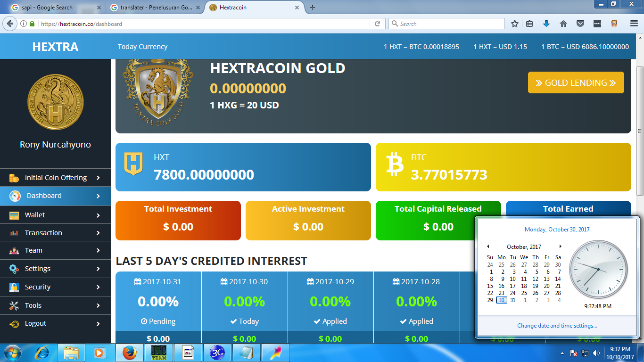Save the page to Pocket
Image resolution: width=644 pixels, height=362 pixels.
[x=580, y=24]
